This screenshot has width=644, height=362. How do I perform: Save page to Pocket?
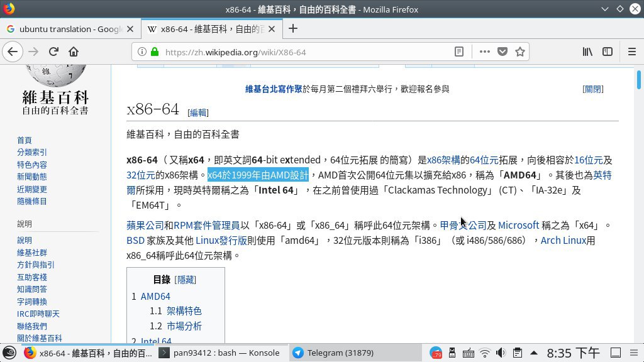(x=502, y=52)
